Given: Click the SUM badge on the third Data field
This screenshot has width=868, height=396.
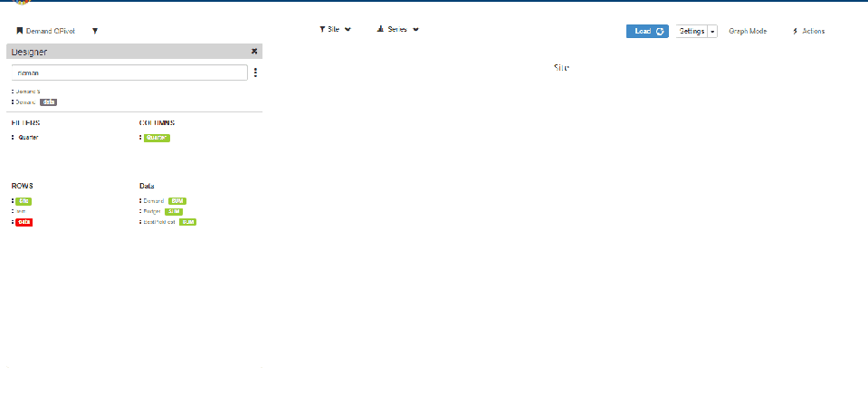Looking at the screenshot, I should coord(187,222).
